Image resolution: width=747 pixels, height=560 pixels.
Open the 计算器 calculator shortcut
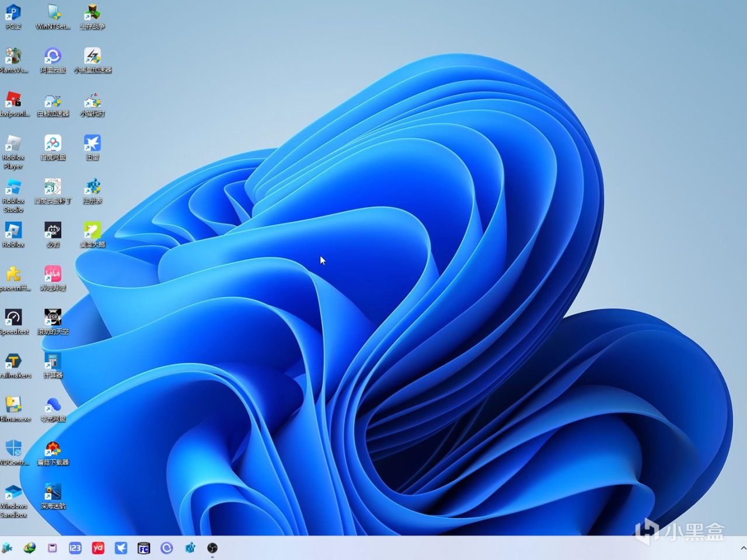pyautogui.click(x=53, y=366)
